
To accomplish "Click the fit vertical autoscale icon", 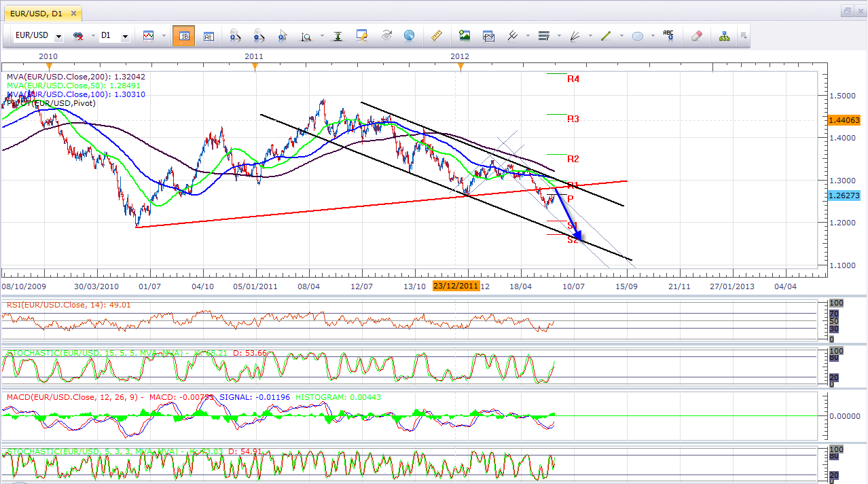I will (338, 36).
